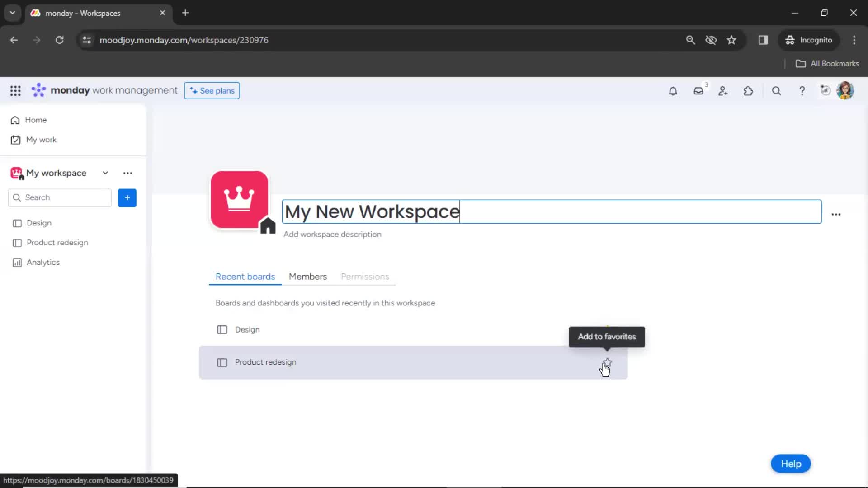This screenshot has width=868, height=488.
Task: Click the notifications bell icon
Action: pos(673,90)
